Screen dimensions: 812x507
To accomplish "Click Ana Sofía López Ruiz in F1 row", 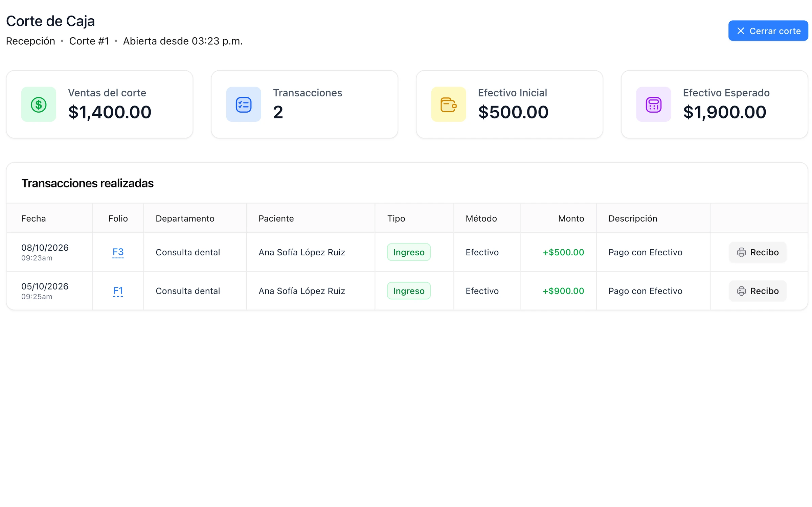I will (302, 291).
